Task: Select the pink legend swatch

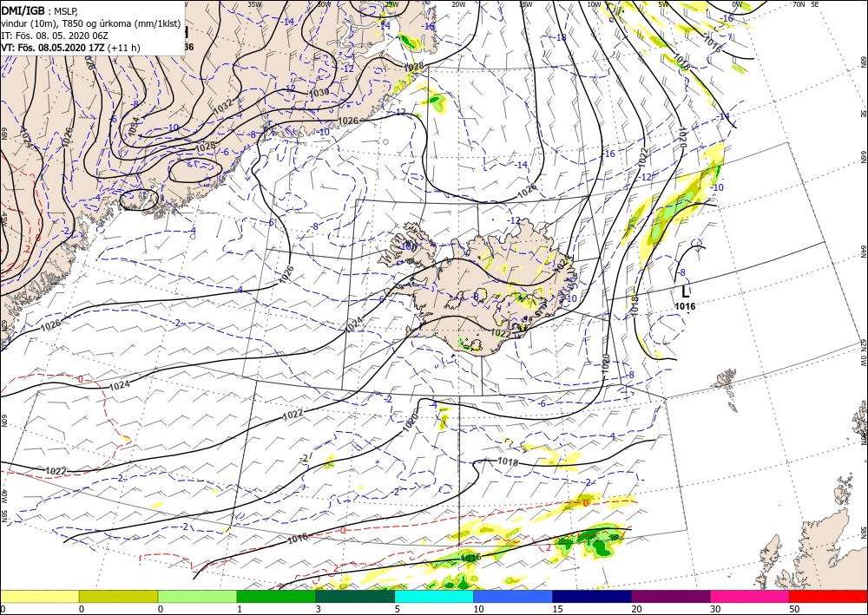Action: tap(750, 596)
